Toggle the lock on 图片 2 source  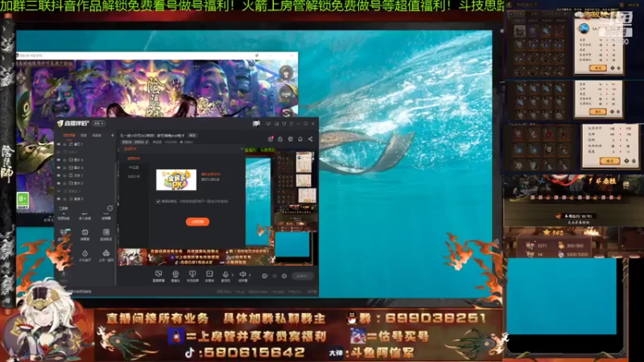(64, 183)
